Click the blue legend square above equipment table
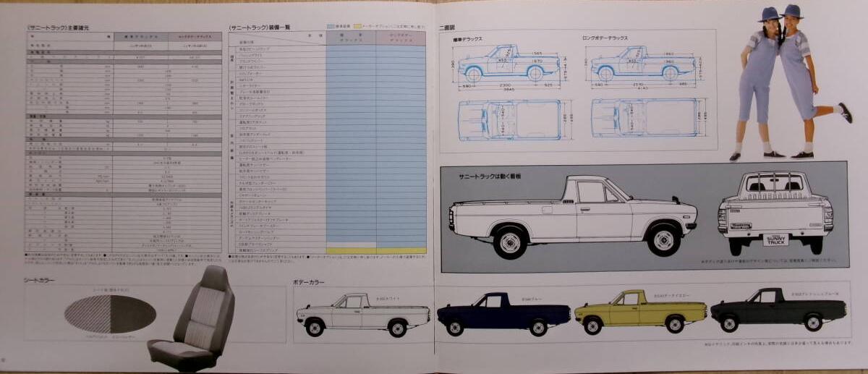Screen dimensions: 868x374 (331, 27)
